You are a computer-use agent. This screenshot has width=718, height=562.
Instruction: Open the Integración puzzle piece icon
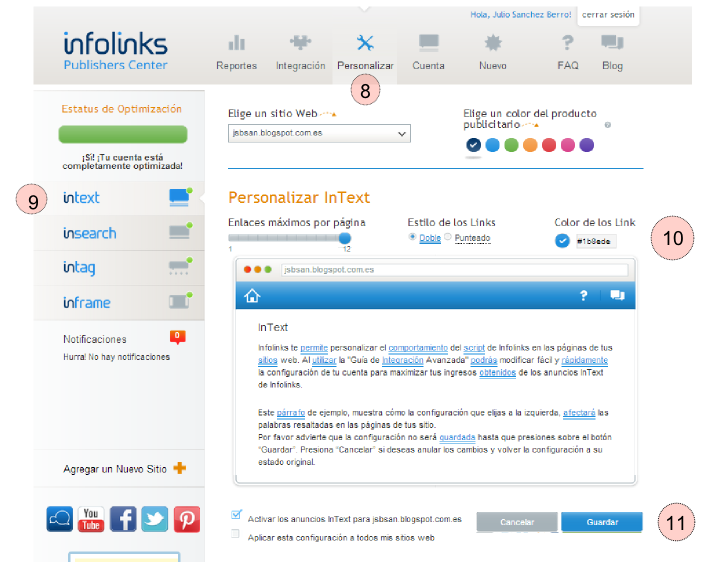[x=300, y=42]
